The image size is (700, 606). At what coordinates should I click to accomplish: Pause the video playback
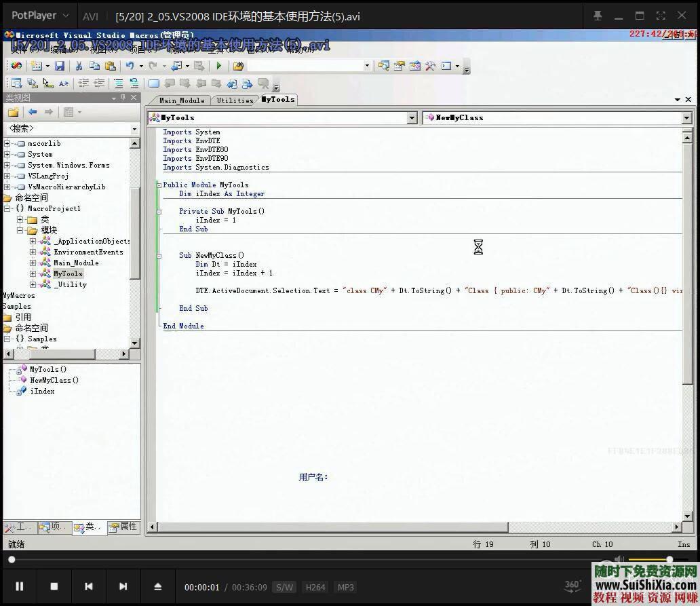pos(19,586)
